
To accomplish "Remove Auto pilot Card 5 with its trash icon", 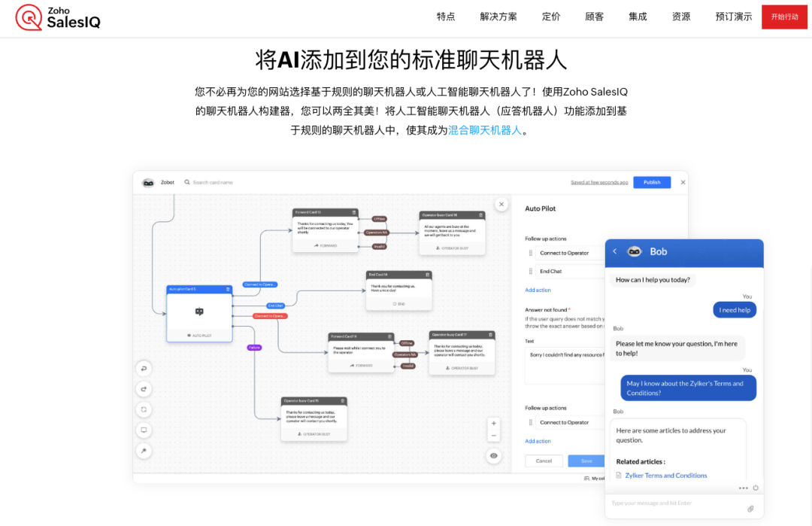I will 228,289.
